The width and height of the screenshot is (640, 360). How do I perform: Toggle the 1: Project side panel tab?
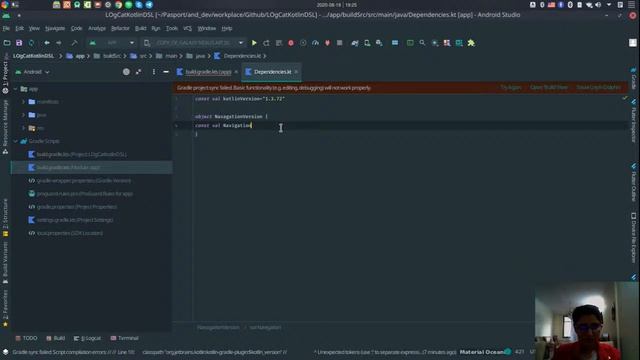[5, 77]
